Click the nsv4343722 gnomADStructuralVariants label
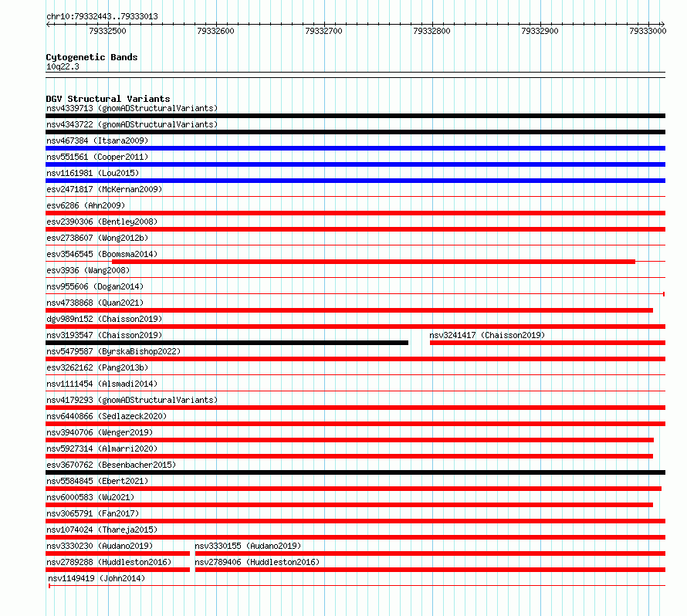This screenshot has width=687, height=616. [x=132, y=124]
